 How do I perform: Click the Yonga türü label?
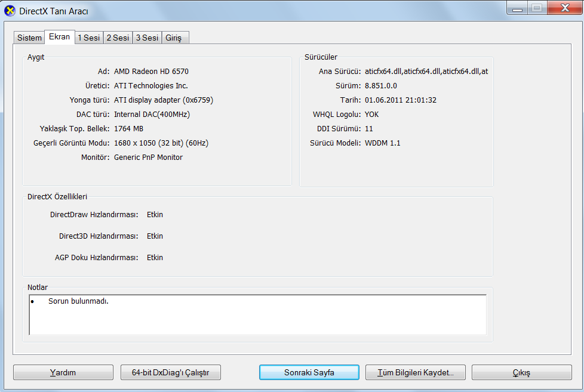click(90, 100)
